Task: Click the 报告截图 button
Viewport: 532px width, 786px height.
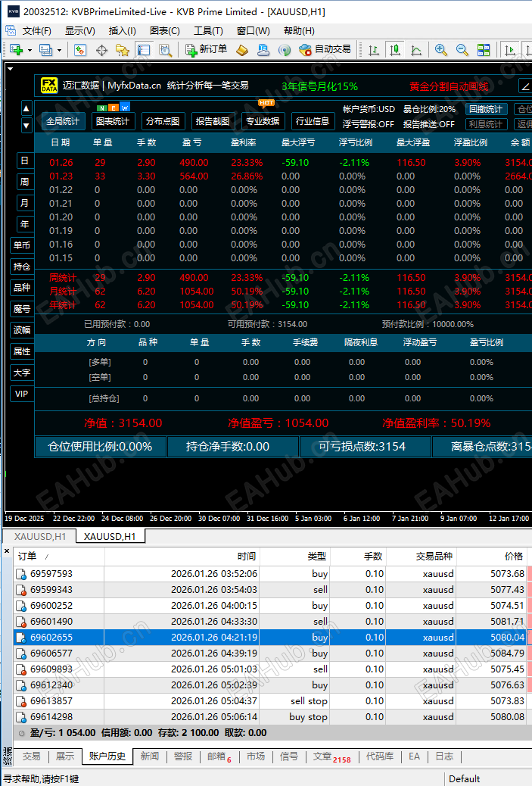Action: tap(213, 121)
